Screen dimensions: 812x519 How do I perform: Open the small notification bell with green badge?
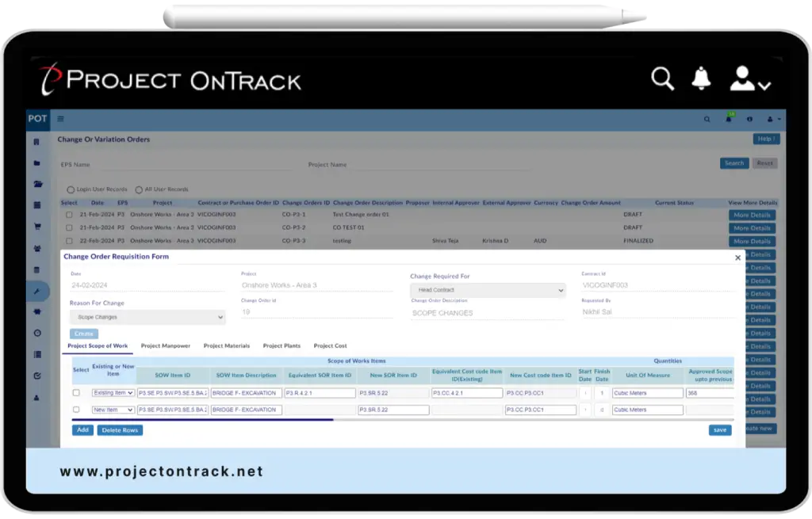coord(729,119)
